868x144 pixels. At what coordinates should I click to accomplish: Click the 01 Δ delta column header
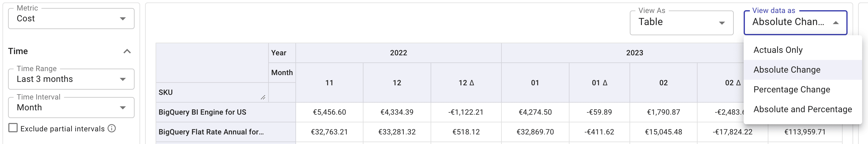click(599, 83)
